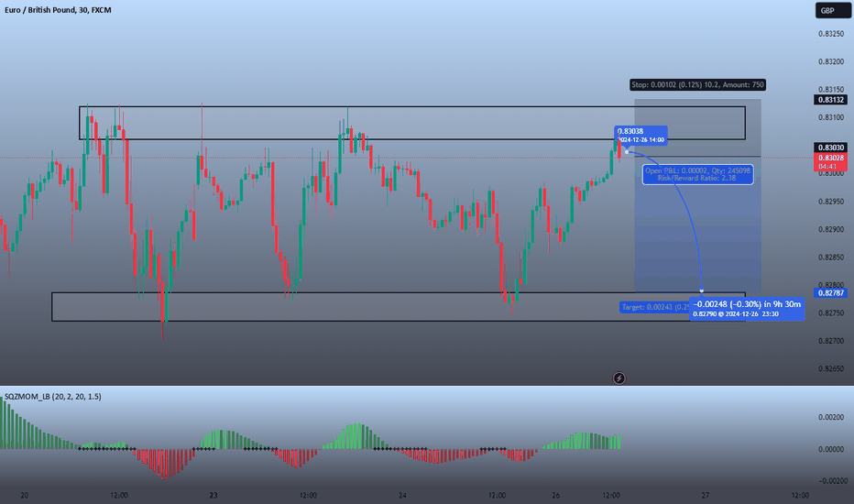The height and width of the screenshot is (504, 854).
Task: Select the Stop: 0.00102 label
Action: [x=697, y=84]
